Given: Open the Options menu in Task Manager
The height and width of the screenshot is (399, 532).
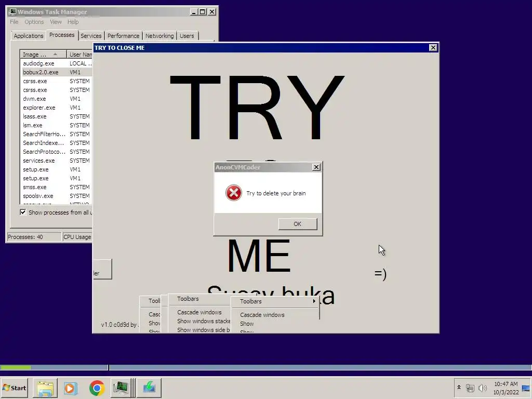Looking at the screenshot, I should click(34, 22).
